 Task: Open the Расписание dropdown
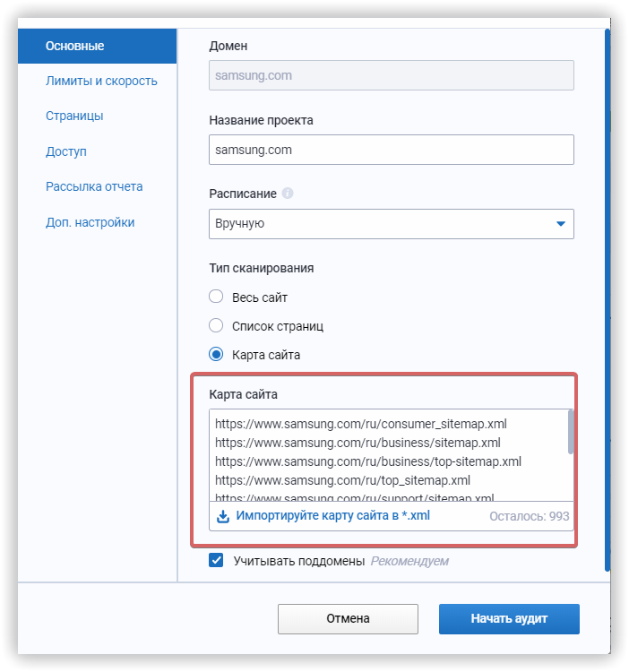point(391,223)
